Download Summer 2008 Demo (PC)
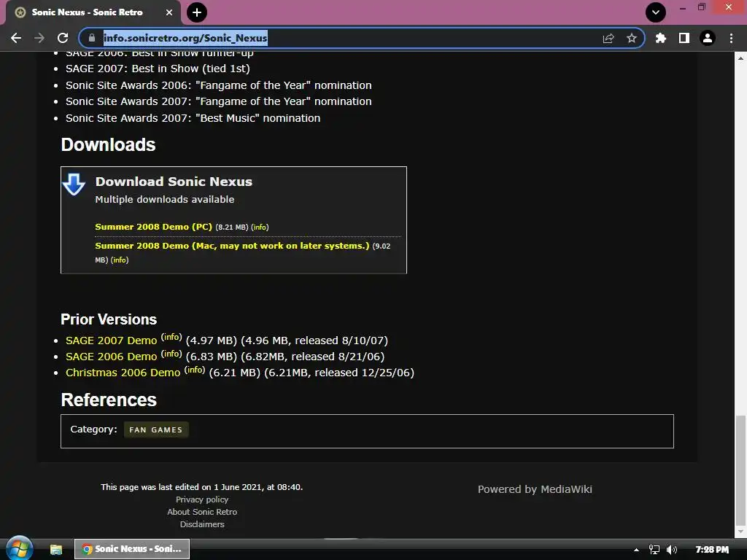The width and height of the screenshot is (747, 560). point(153,227)
